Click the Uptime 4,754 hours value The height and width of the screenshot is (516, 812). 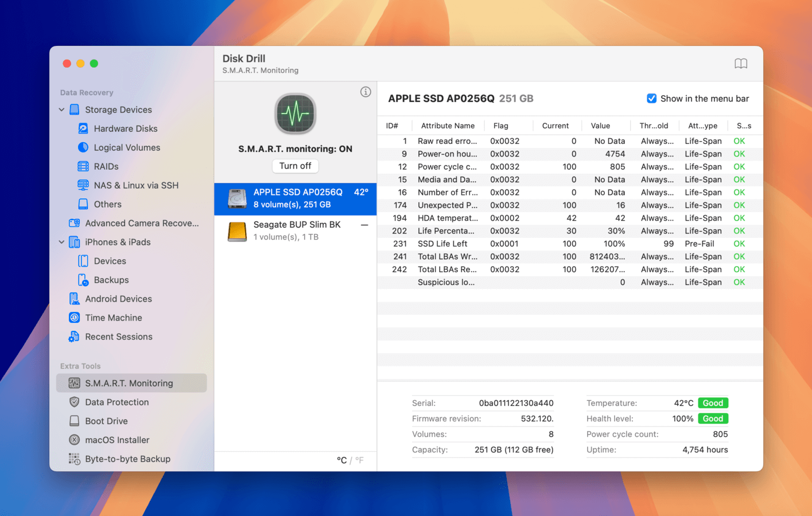click(705, 449)
